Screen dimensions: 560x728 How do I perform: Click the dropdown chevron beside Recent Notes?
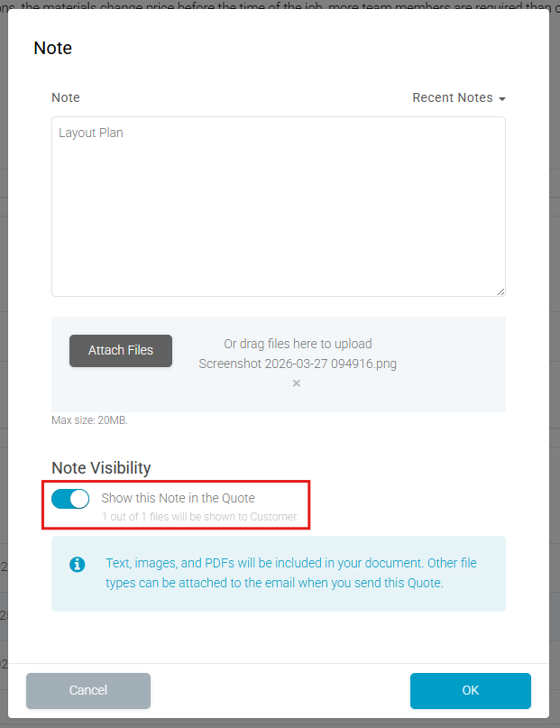tap(501, 98)
